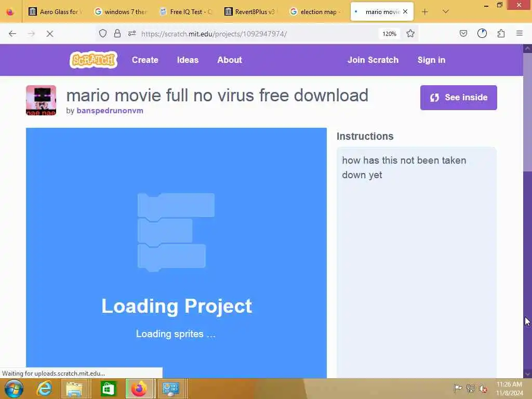Switch to the election map tab
Screen dimensions: 532x399
[x=316, y=12]
